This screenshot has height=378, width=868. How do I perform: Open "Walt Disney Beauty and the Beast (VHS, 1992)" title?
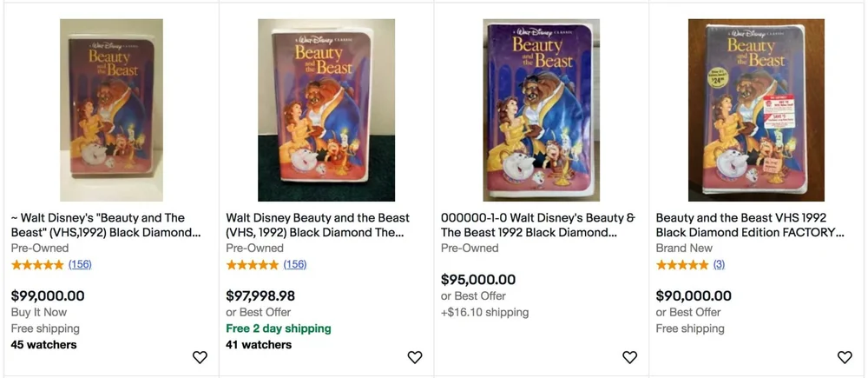point(318,225)
